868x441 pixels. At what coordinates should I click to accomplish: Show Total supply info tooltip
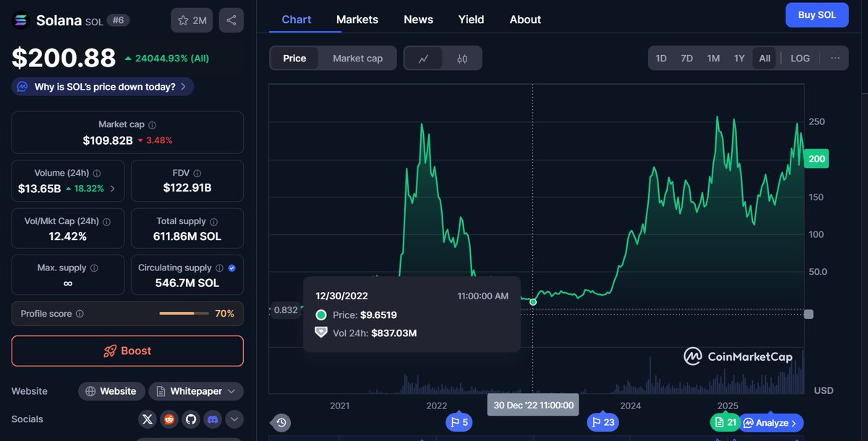click(x=213, y=222)
